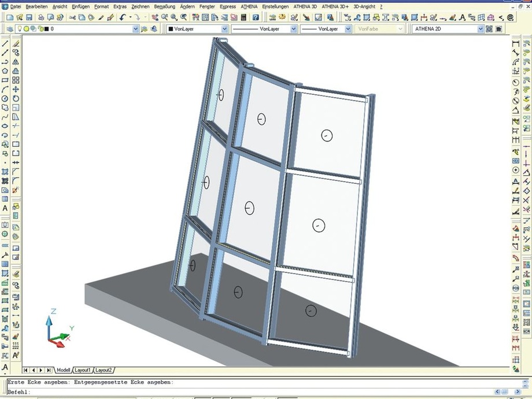Toggle the layer lightbulb on/off icon
Viewport: 532px width, 399px height.
click(19, 28)
